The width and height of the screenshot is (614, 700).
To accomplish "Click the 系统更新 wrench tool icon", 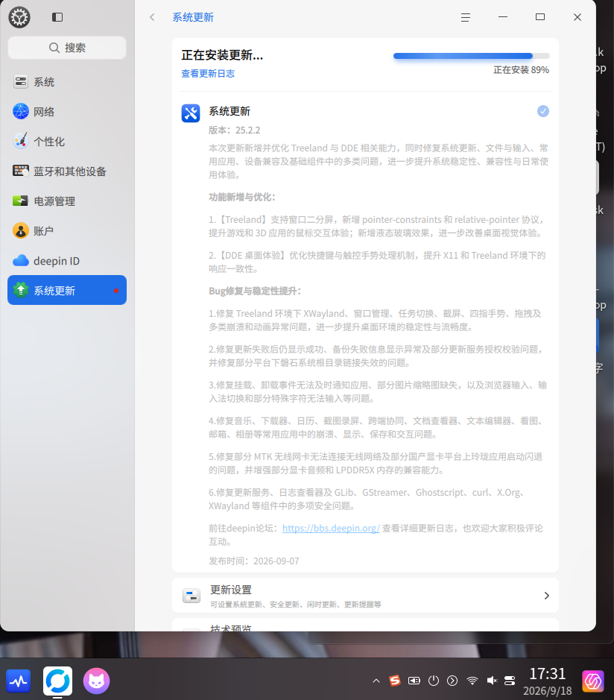I will [x=191, y=113].
